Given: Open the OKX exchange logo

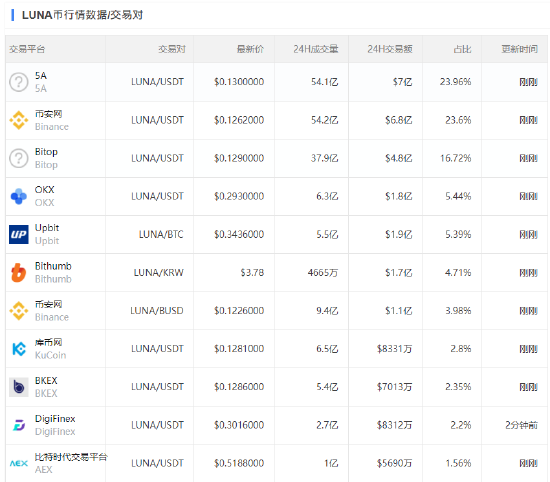Looking at the screenshot, I should (x=19, y=196).
